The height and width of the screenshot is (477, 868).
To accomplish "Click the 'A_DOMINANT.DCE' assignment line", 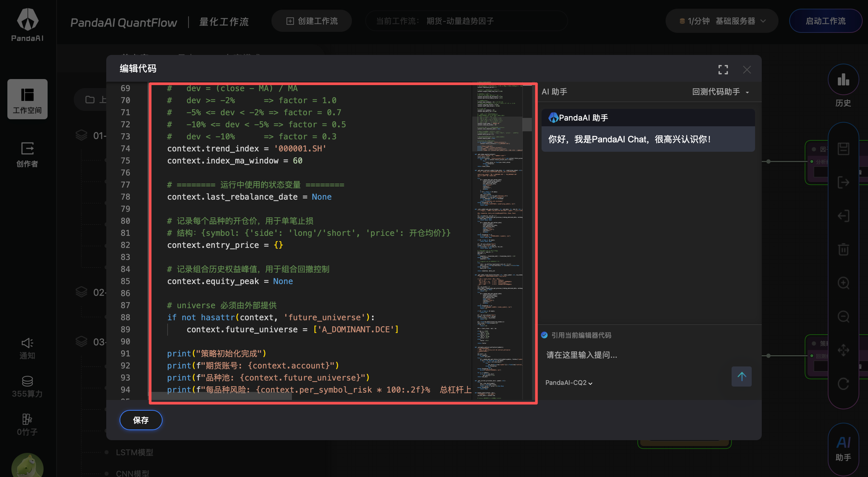I will [293, 330].
